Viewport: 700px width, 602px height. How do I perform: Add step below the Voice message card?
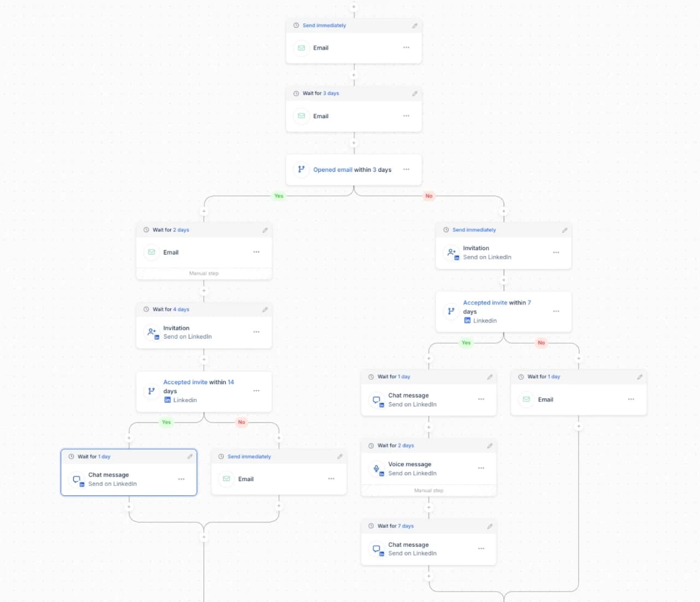point(429,507)
